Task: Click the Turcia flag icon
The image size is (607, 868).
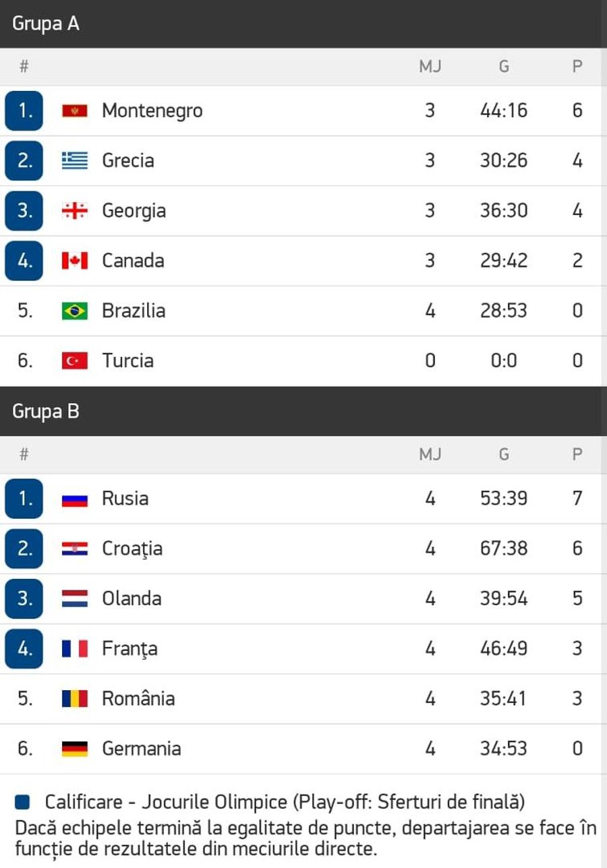Action: coord(75,361)
